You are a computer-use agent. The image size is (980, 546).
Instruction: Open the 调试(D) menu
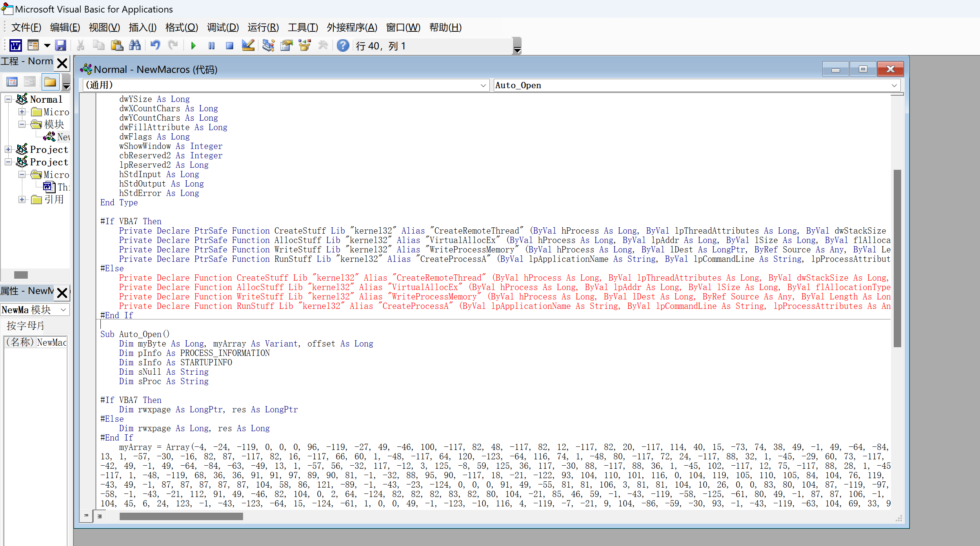point(223,27)
